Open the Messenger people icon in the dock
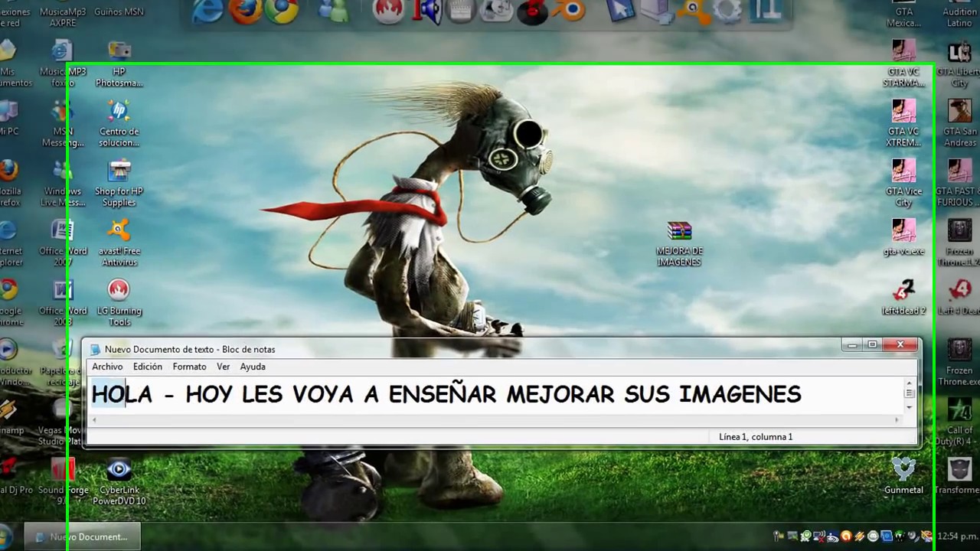The height and width of the screenshot is (551, 980). pos(335,11)
